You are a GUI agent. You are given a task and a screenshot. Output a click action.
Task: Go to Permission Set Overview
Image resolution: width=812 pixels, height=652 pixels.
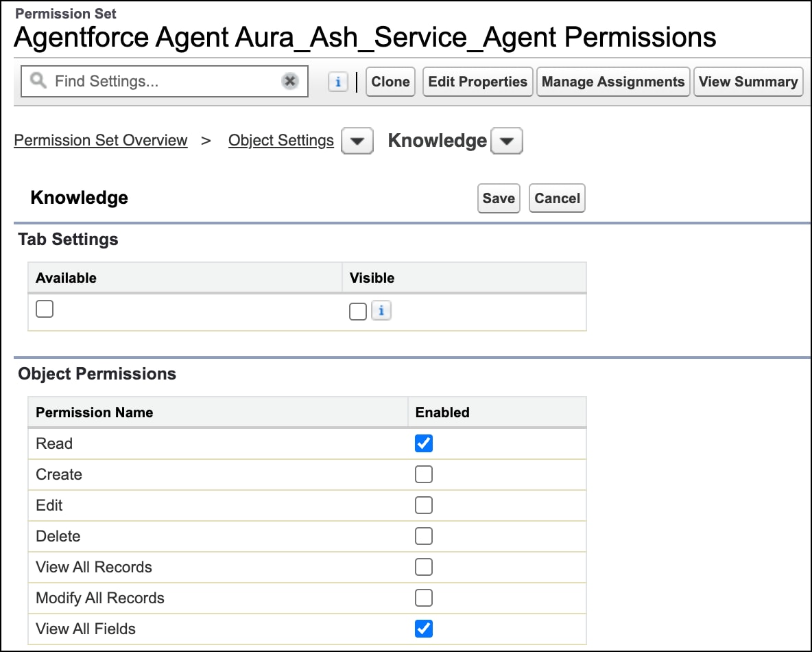101,141
